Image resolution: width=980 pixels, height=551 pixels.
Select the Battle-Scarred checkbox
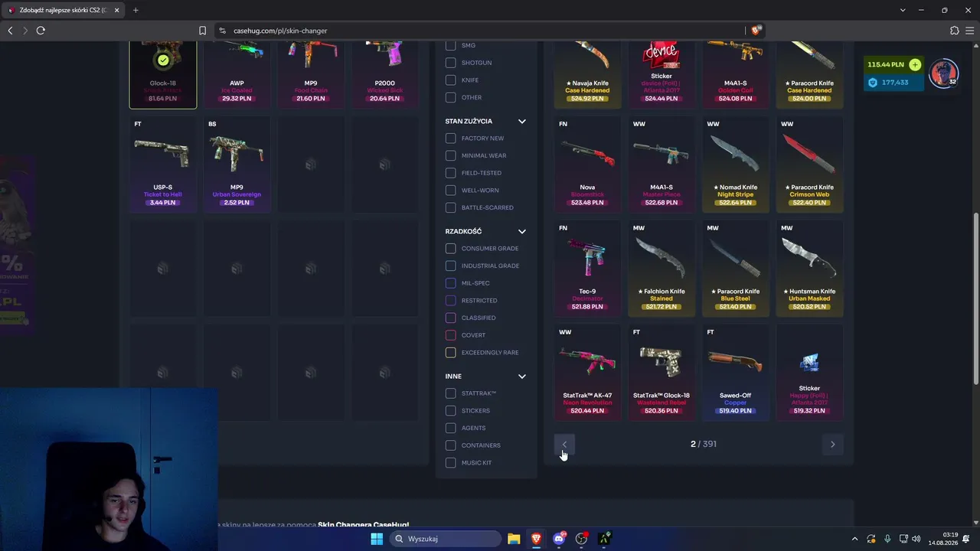tap(450, 207)
